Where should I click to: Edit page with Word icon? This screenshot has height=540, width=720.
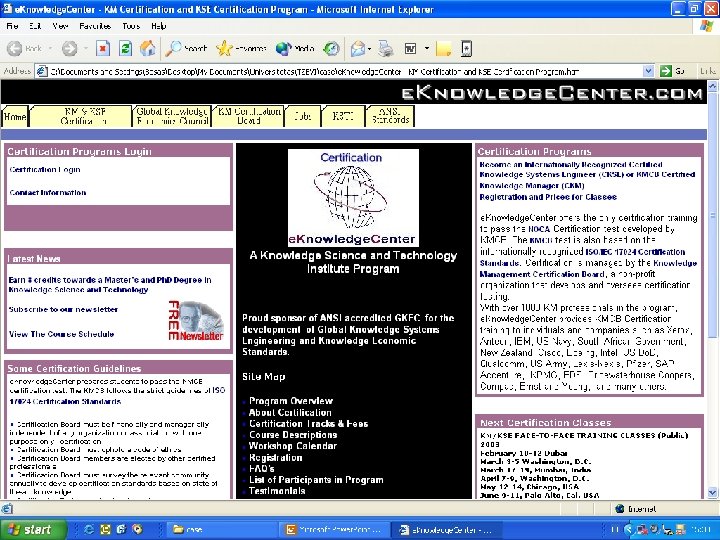point(410,48)
